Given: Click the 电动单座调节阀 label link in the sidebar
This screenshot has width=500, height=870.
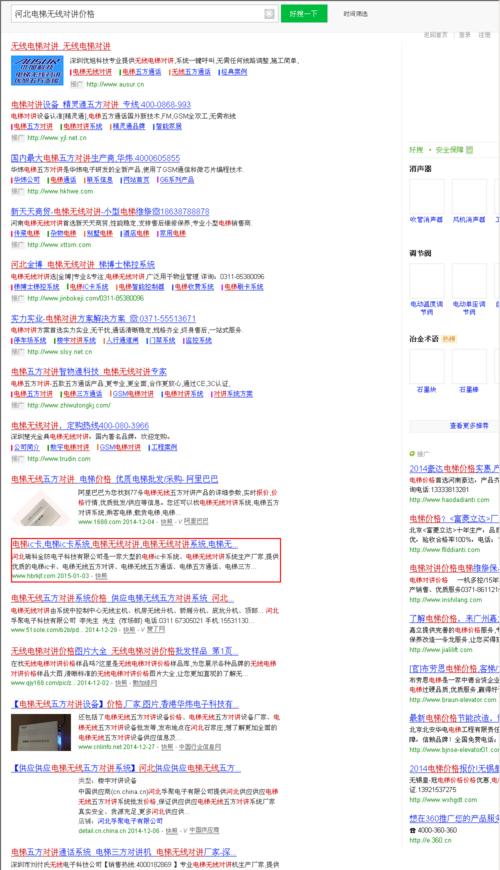Looking at the screenshot, I should pyautogui.click(x=469, y=308).
